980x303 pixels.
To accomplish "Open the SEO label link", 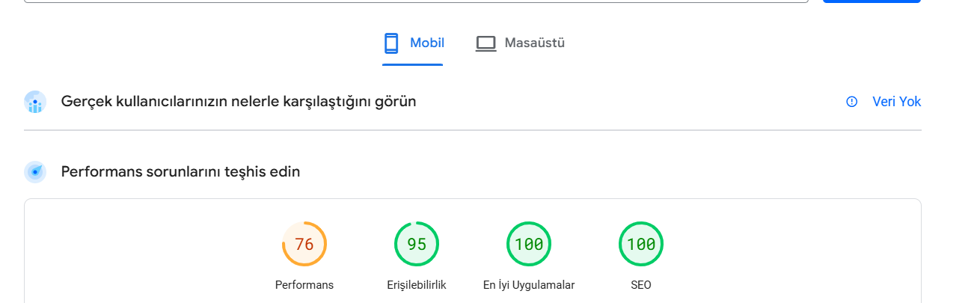I will pyautogui.click(x=641, y=285).
